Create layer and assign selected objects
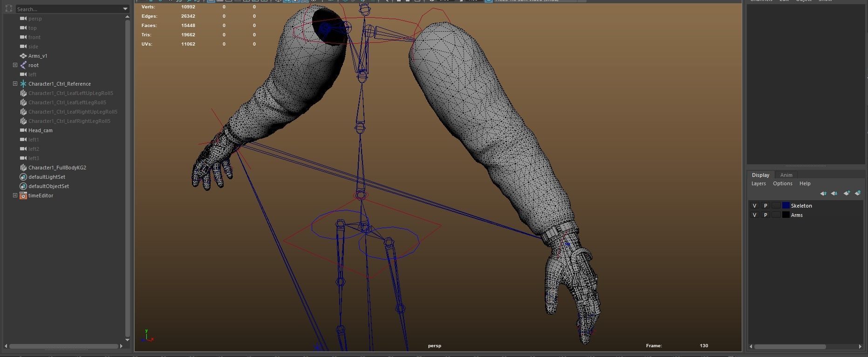Viewport: 868px width, 357px height. coord(858,193)
